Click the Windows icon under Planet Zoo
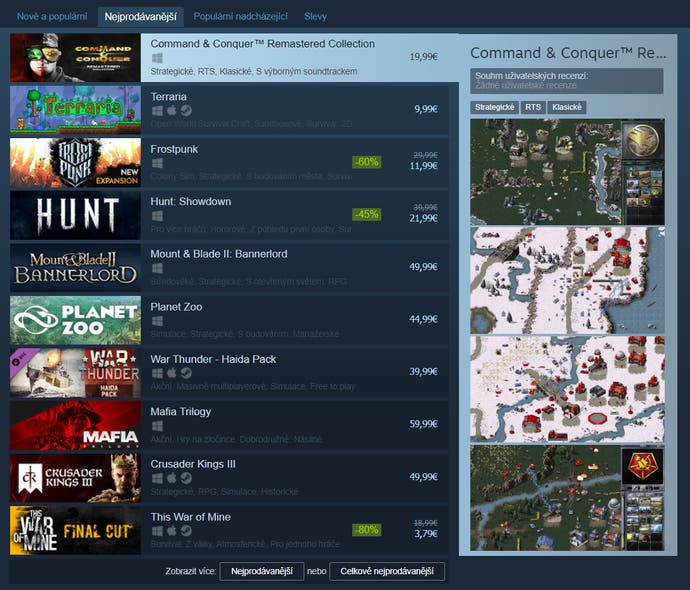 157,321
